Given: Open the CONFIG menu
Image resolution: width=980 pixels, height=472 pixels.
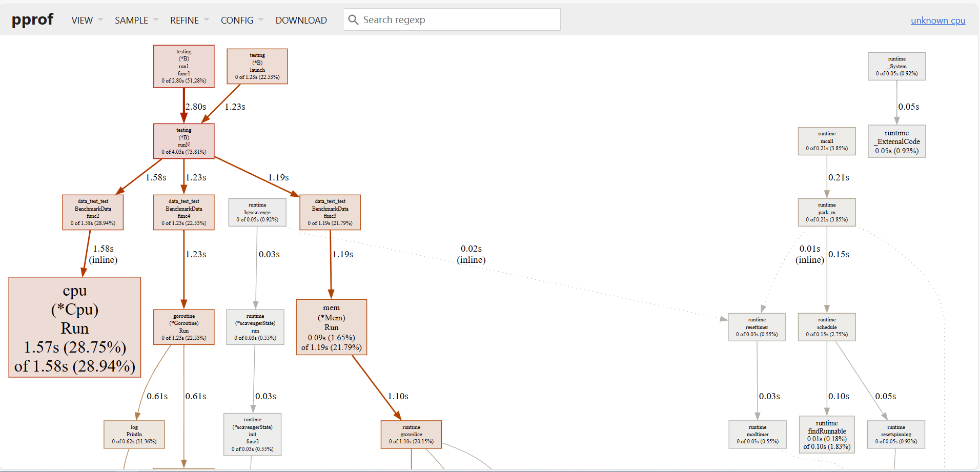Looking at the screenshot, I should click(x=237, y=20).
